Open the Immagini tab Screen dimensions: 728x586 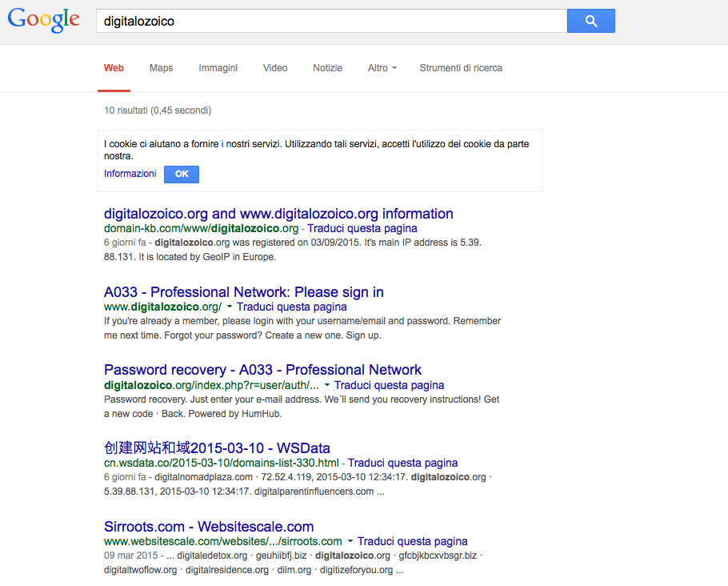click(218, 68)
